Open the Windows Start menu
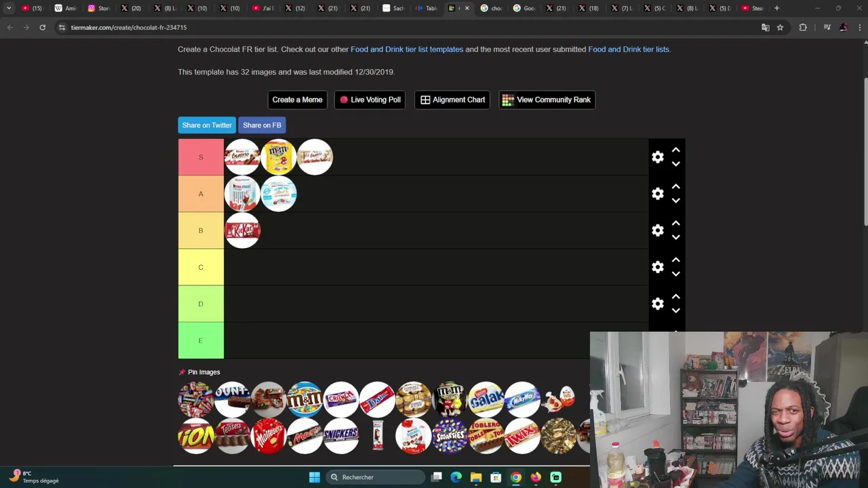The image size is (868, 488). [315, 477]
